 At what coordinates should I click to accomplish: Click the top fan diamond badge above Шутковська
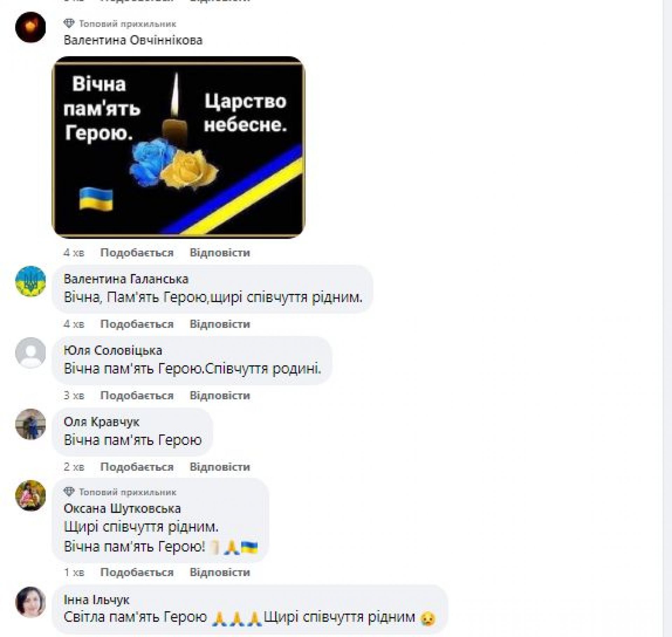[x=69, y=492]
